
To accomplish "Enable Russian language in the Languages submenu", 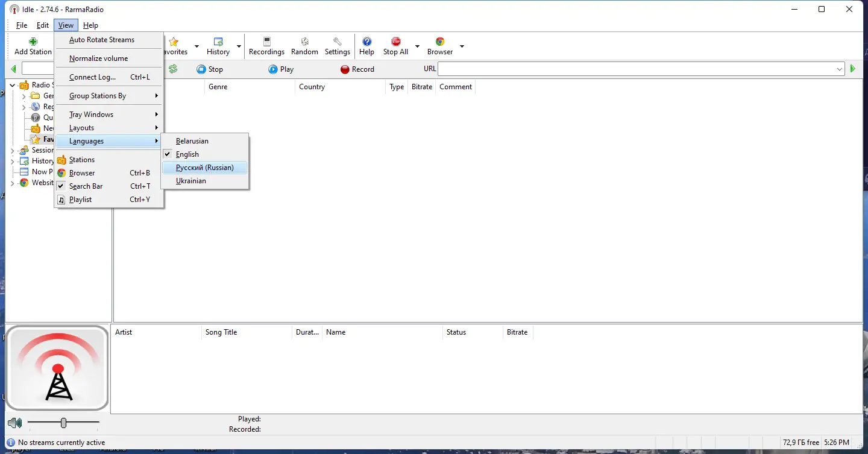I will pos(204,167).
